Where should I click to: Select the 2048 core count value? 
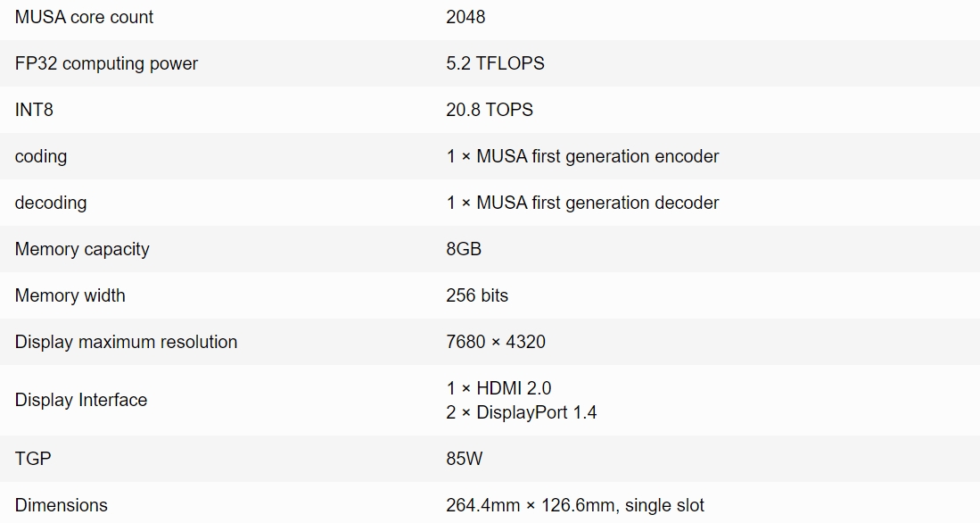tap(465, 17)
